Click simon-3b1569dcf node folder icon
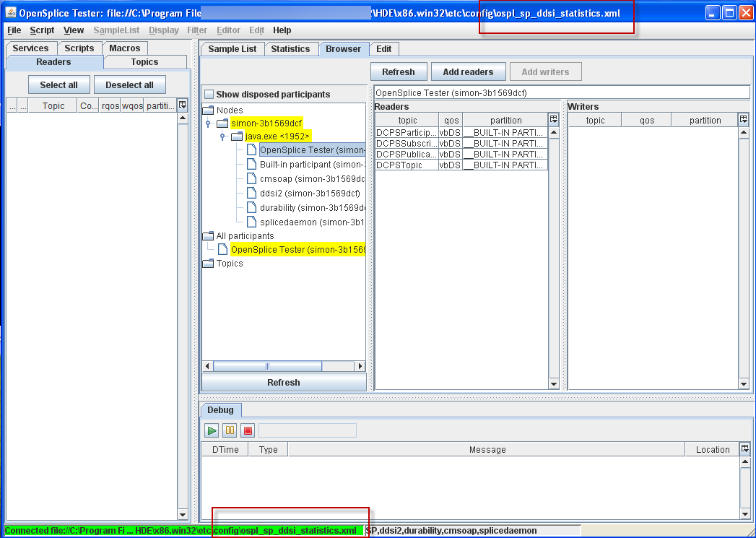 [222, 123]
